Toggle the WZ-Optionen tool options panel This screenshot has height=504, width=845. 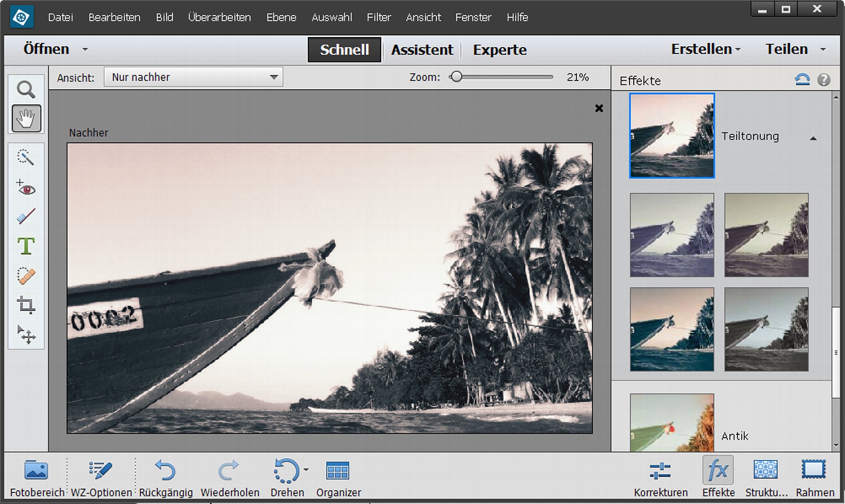point(101,478)
